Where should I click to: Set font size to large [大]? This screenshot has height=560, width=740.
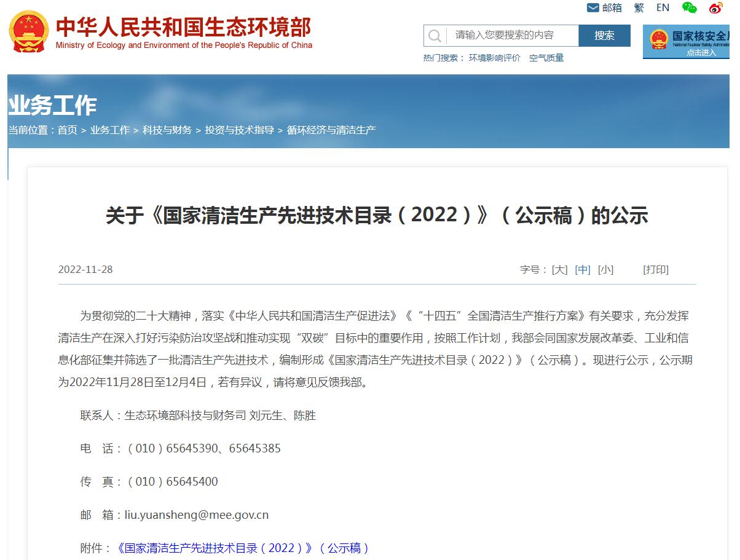click(559, 270)
